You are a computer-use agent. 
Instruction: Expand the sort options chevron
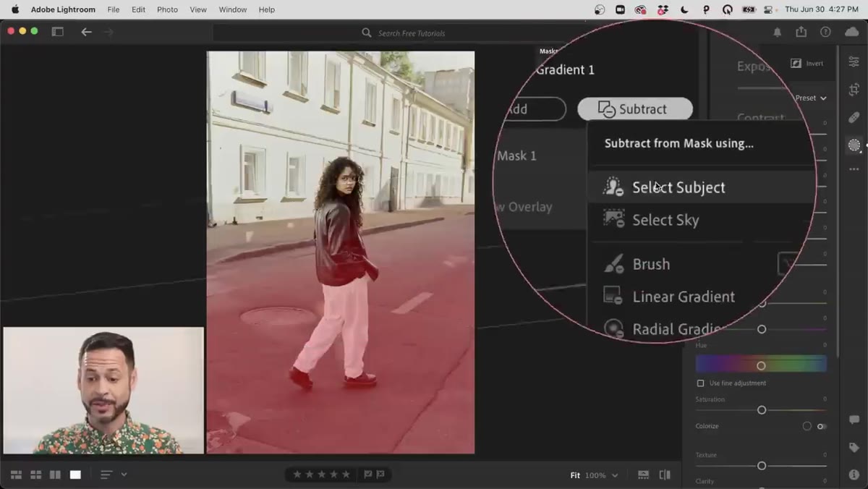(124, 475)
